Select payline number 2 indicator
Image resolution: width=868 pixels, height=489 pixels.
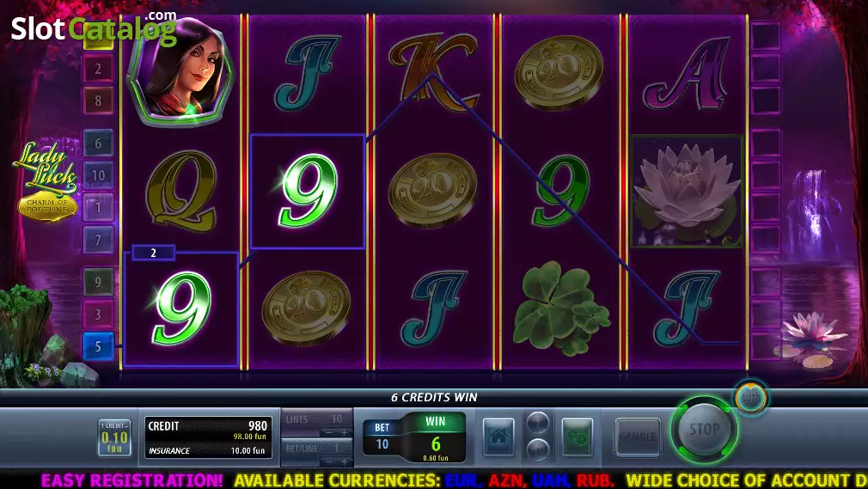pyautogui.click(x=98, y=69)
